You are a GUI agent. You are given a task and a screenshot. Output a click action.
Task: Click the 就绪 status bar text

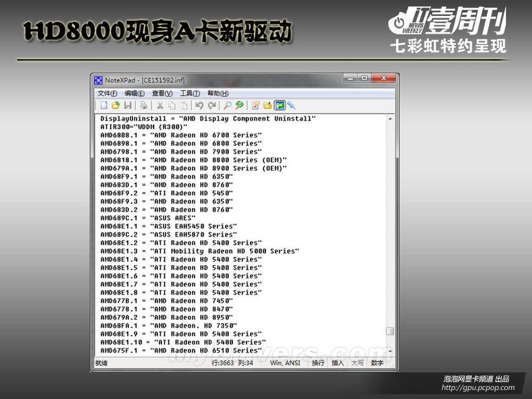click(x=101, y=363)
